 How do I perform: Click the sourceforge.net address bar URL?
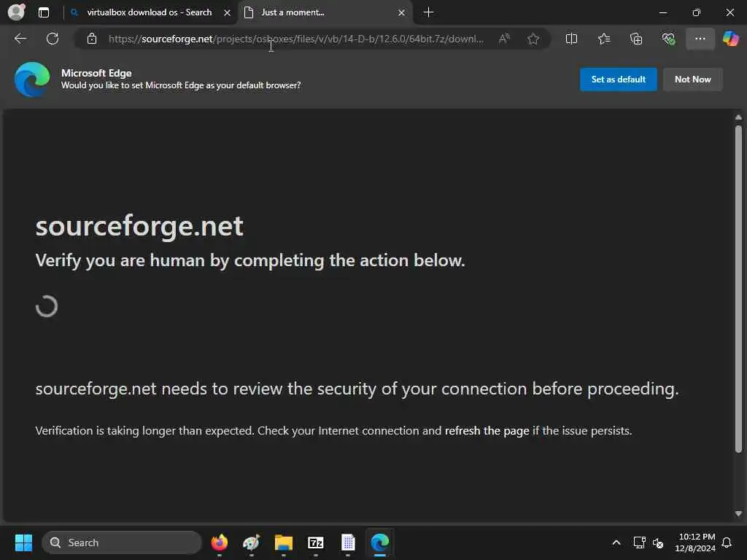pos(295,39)
